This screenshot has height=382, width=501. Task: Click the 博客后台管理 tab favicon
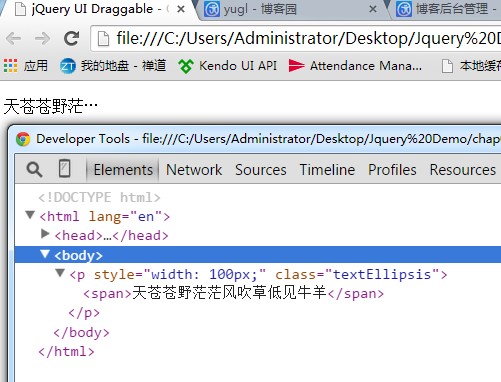coord(404,9)
